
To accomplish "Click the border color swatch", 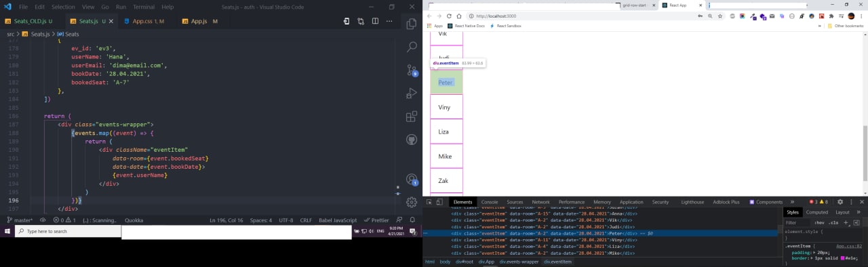I will click(x=843, y=258).
